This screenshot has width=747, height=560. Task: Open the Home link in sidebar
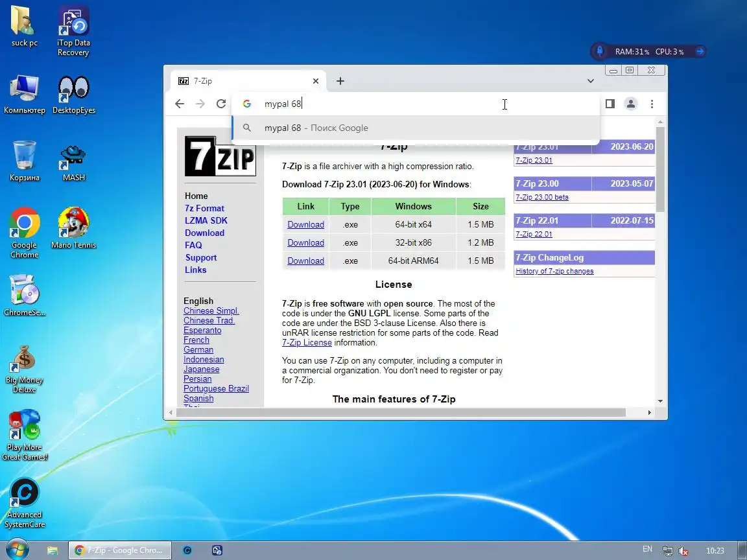tap(196, 196)
